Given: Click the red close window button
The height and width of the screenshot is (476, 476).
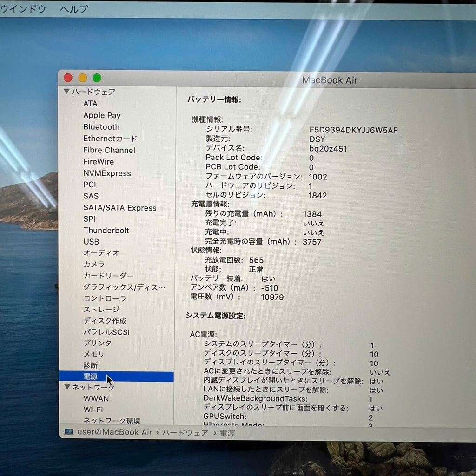Looking at the screenshot, I should tap(68, 78).
